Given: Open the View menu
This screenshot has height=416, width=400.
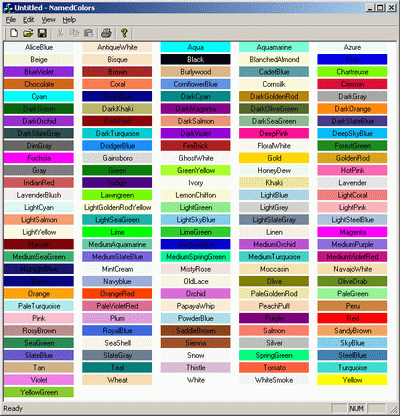Looking at the screenshot, I should point(48,20).
